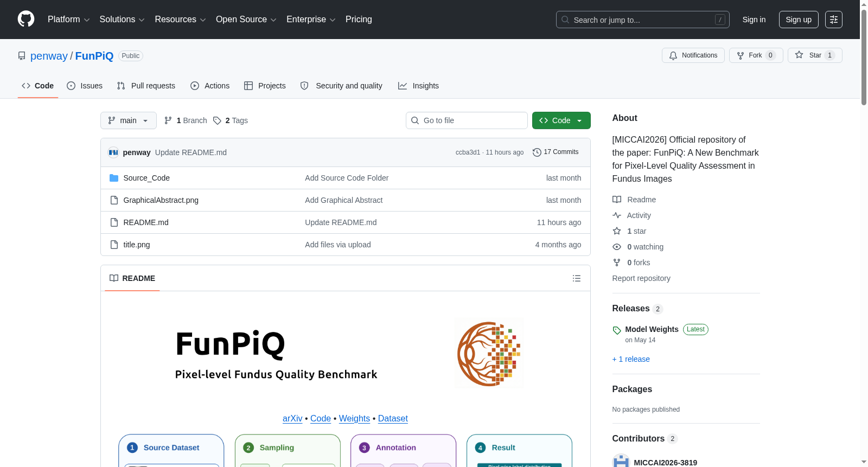Click the search magnifier icon
Screen dimensions: 868x467
point(565,20)
